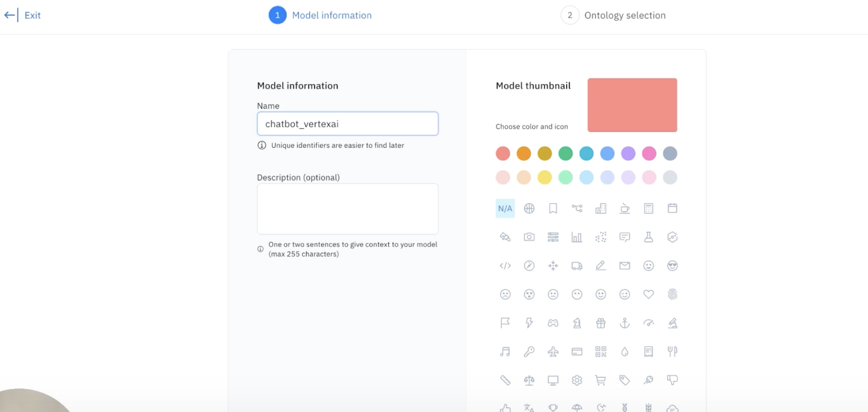Choose the branching flow icon

pyautogui.click(x=577, y=208)
